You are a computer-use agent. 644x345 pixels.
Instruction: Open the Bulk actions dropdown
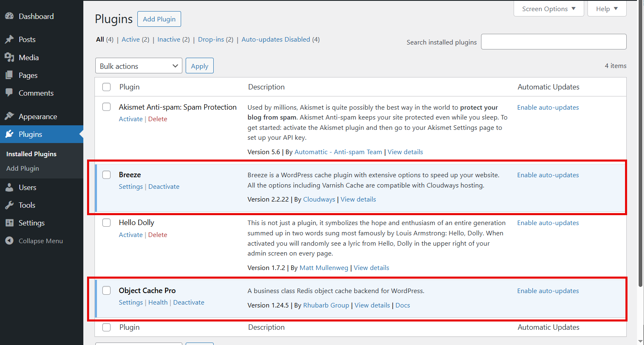coord(139,66)
